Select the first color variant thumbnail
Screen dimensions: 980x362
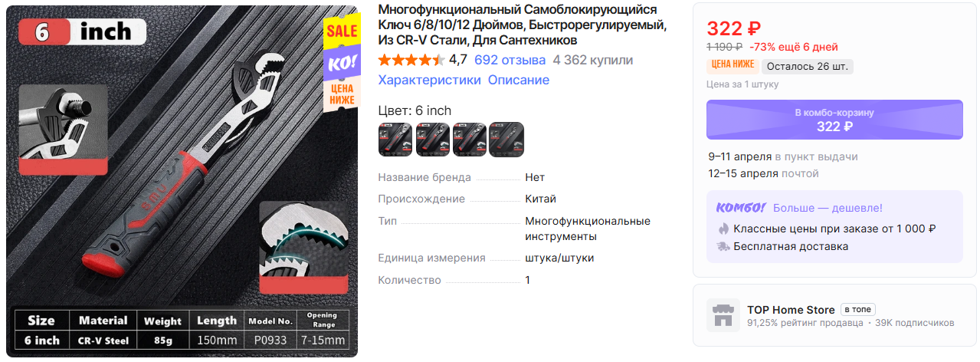click(x=395, y=140)
